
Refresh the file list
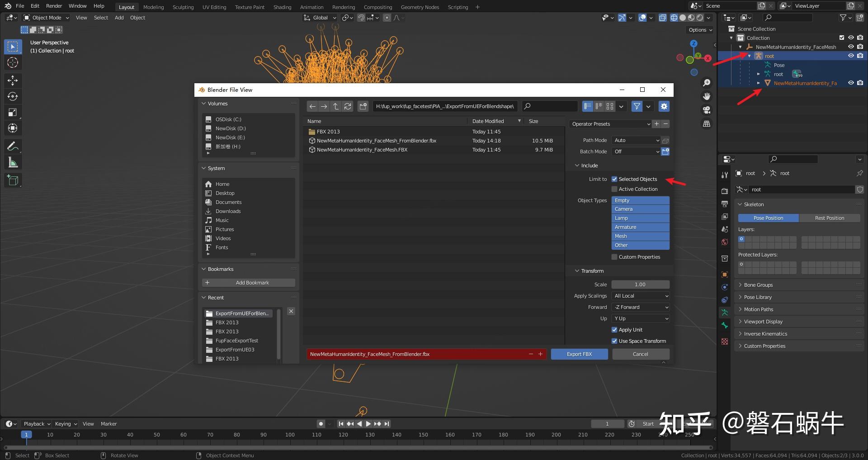point(348,106)
